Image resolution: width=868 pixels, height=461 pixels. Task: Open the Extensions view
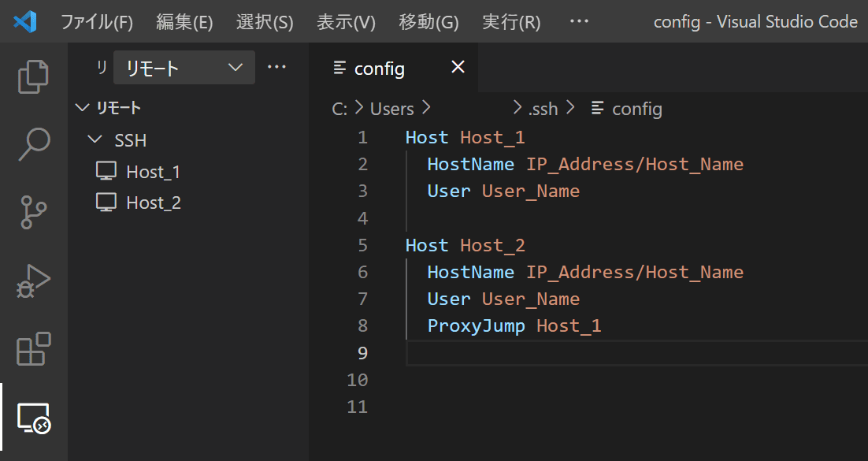point(33,349)
